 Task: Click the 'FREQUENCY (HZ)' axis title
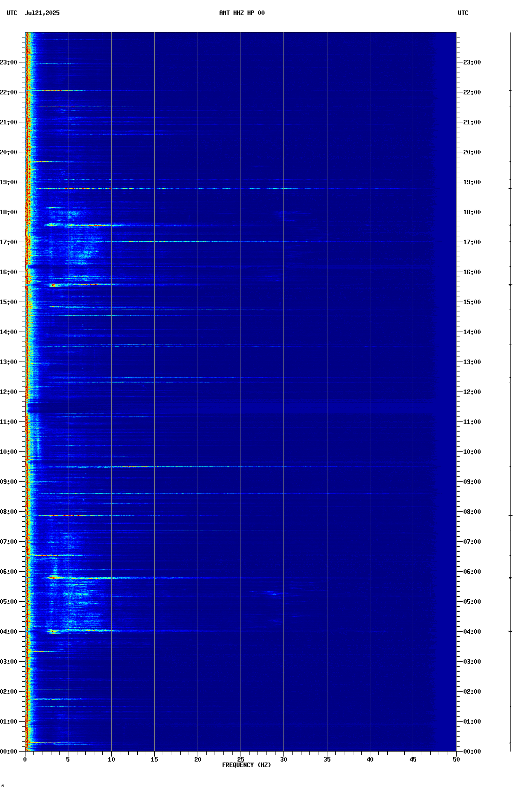coord(247,765)
